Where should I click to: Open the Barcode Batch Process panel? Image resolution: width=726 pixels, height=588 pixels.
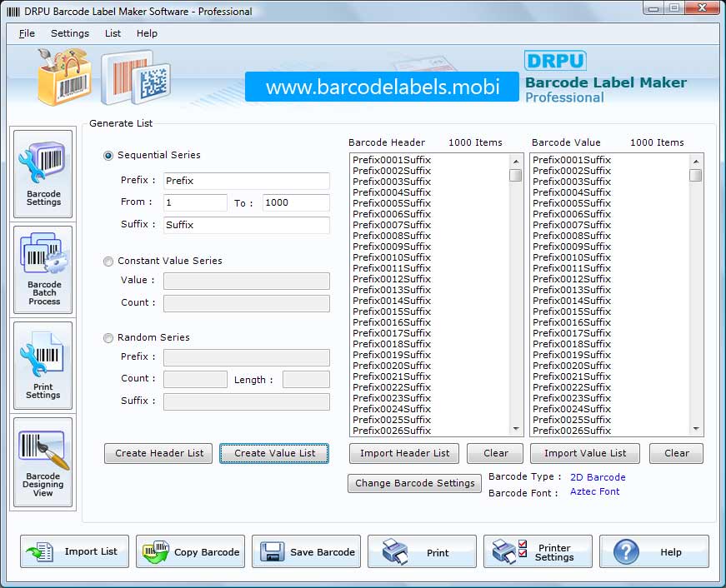[43, 270]
